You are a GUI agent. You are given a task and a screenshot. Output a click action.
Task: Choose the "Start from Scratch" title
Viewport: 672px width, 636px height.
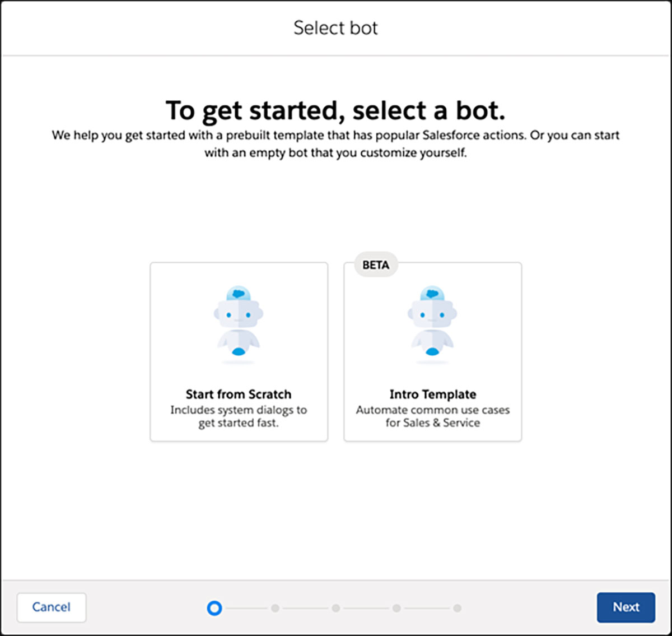point(239,394)
